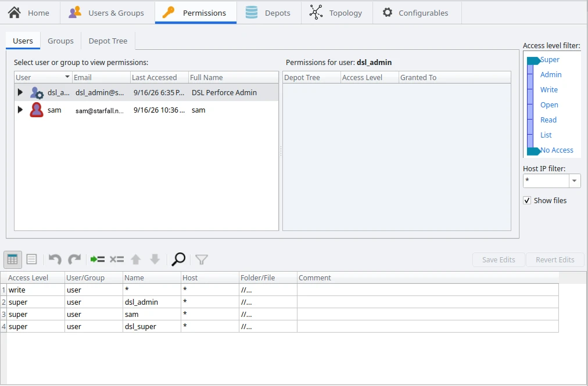Screen dimensions: 588x386
Task: Select the Users sub-tab
Action: [23, 41]
